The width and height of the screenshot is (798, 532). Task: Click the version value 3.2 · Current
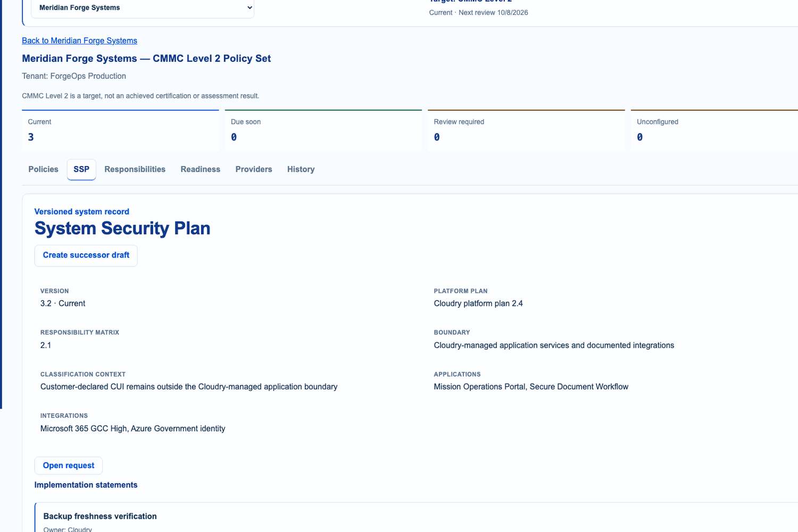pos(63,303)
